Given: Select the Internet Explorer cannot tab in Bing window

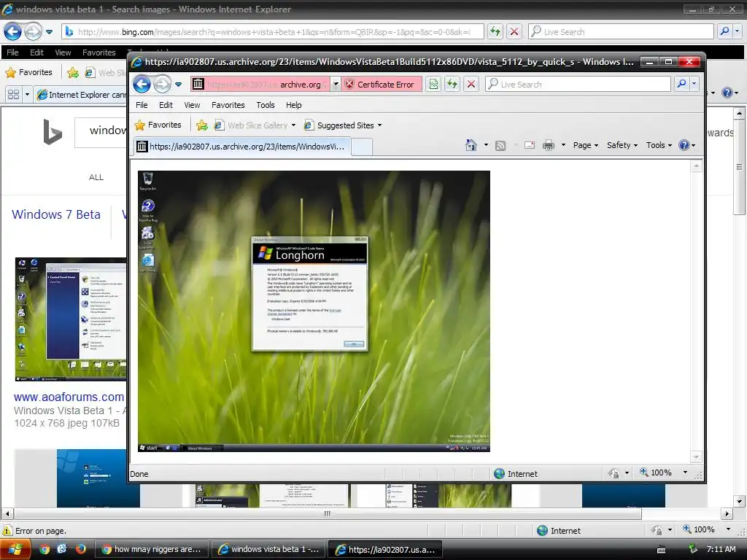Looking at the screenshot, I should 82,95.
